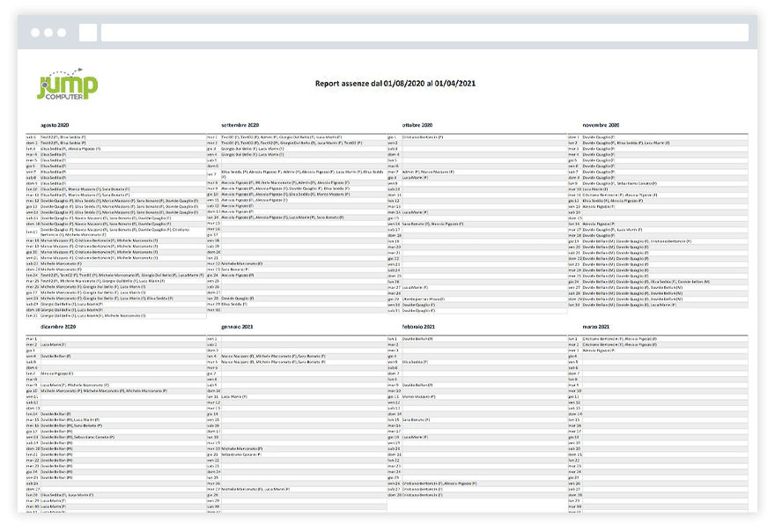Click the 'lun 4' row in gennaio 2021

[x=296, y=356]
